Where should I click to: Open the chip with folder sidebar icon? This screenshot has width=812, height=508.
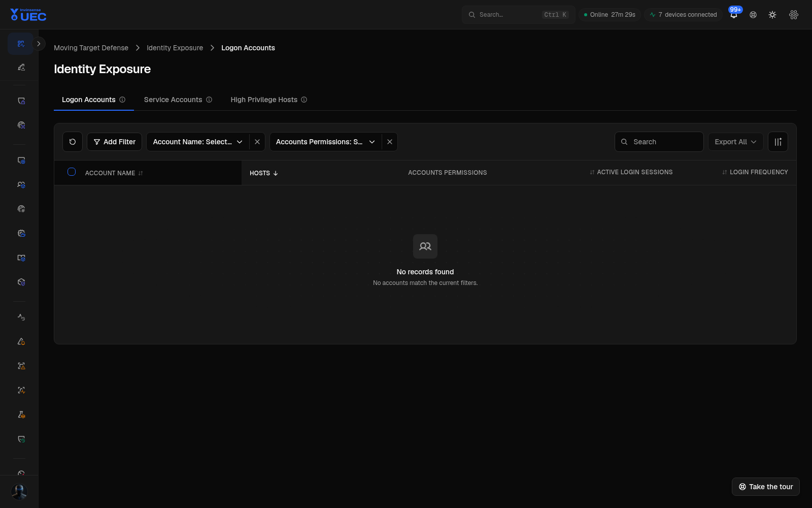coord(21,233)
